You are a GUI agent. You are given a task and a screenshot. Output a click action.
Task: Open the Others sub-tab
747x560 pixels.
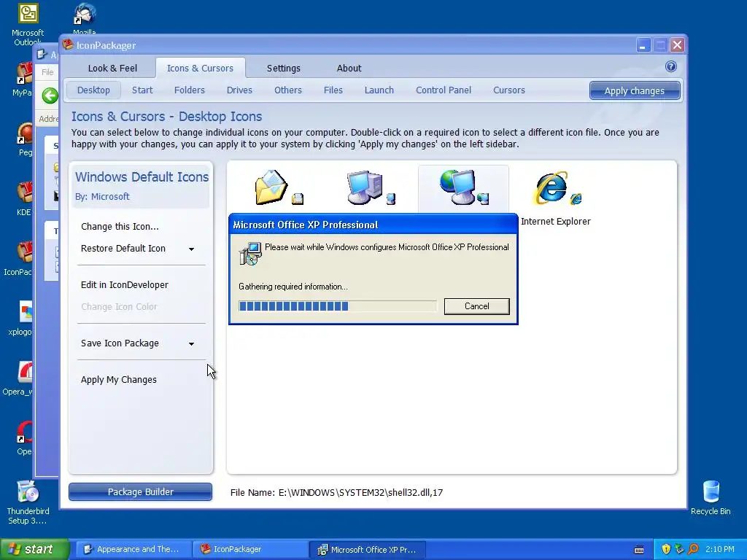[287, 90]
